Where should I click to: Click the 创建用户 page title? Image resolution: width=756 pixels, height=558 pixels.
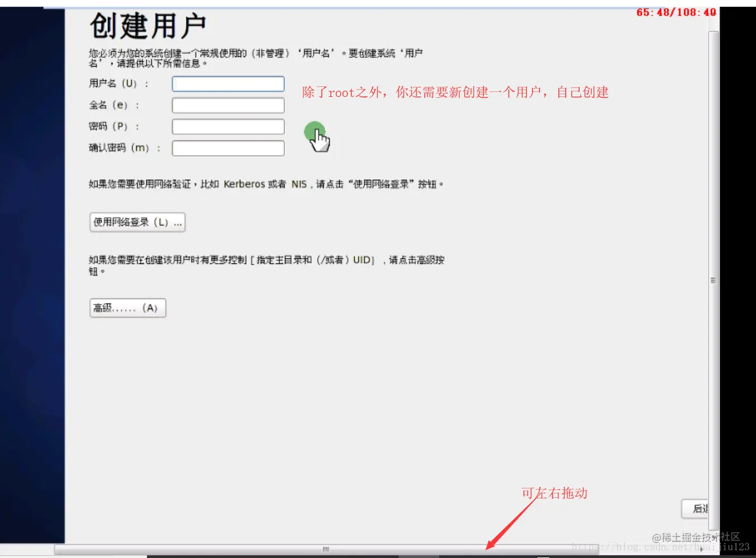(x=146, y=25)
